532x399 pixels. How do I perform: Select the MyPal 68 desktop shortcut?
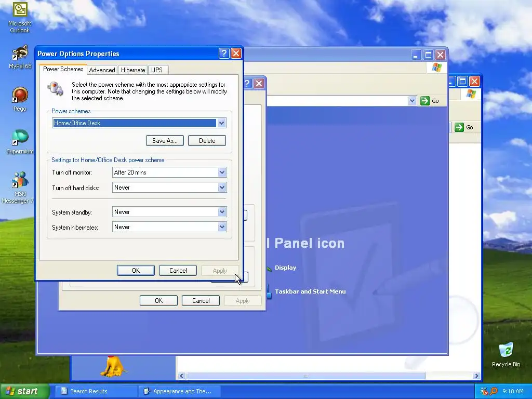click(20, 57)
